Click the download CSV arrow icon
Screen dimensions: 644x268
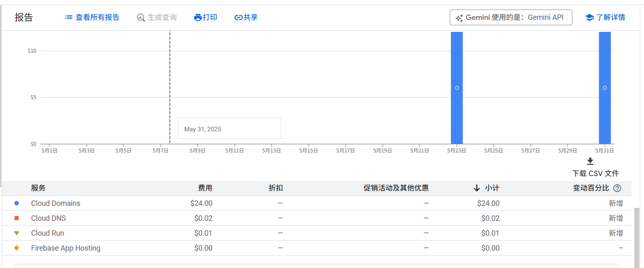tap(590, 161)
